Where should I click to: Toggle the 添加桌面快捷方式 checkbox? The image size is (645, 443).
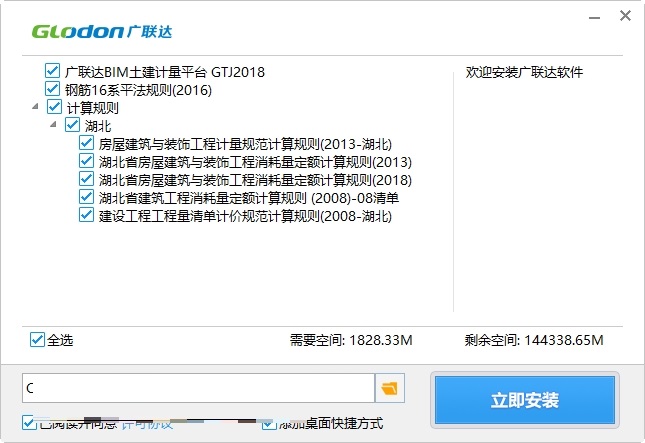coord(269,423)
